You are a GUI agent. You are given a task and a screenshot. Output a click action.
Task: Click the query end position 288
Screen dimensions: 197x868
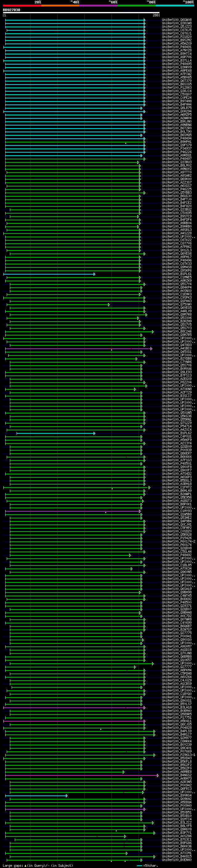coord(155,15)
